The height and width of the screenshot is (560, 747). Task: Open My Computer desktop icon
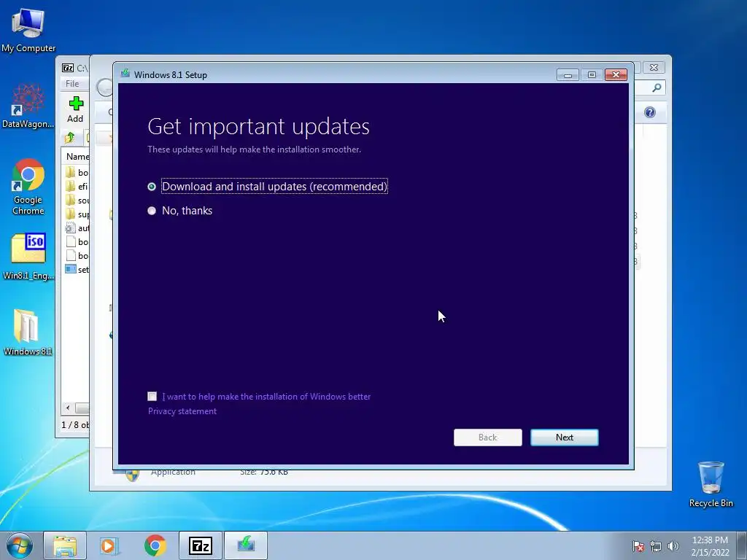point(28,30)
